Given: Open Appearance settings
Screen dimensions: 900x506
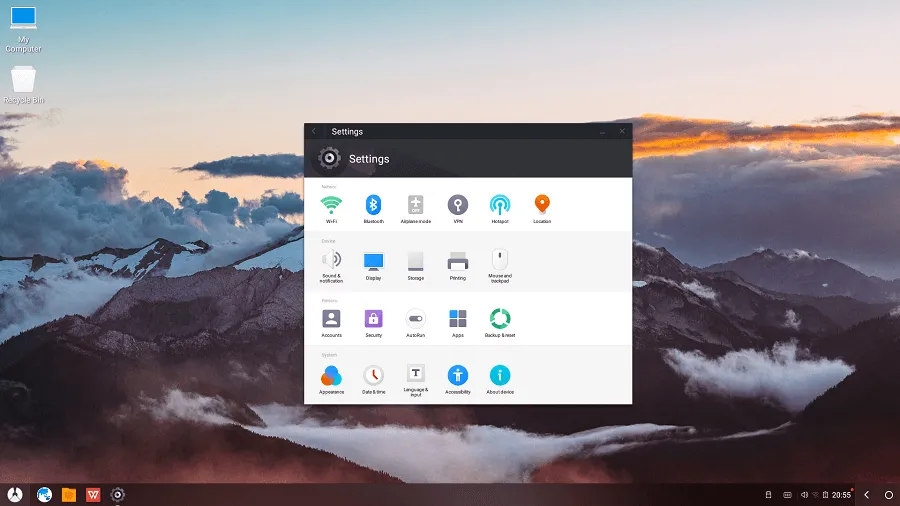Looking at the screenshot, I should (331, 376).
